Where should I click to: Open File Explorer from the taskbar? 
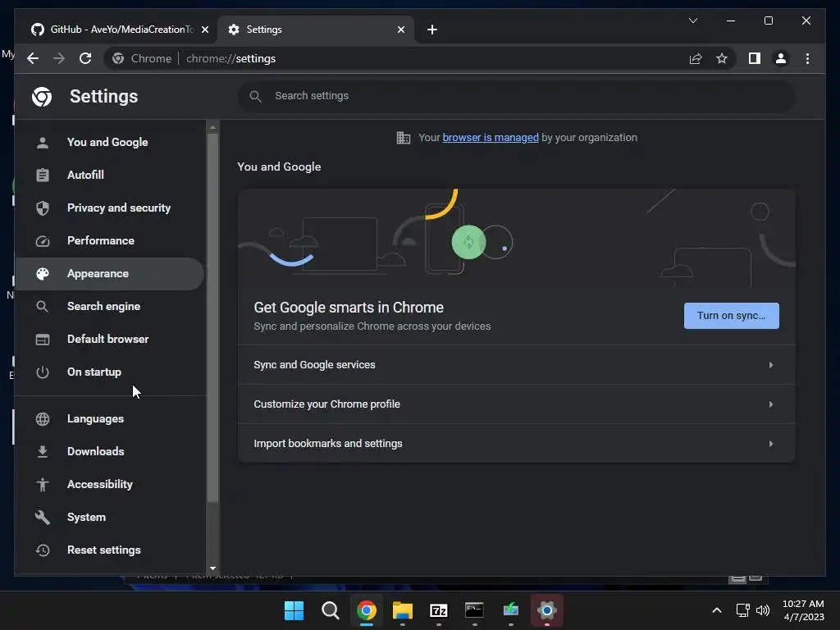tap(402, 610)
